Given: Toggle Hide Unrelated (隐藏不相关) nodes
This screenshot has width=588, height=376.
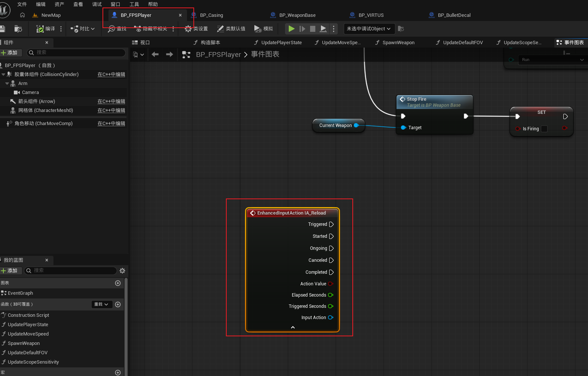Looking at the screenshot, I should click(151, 29).
